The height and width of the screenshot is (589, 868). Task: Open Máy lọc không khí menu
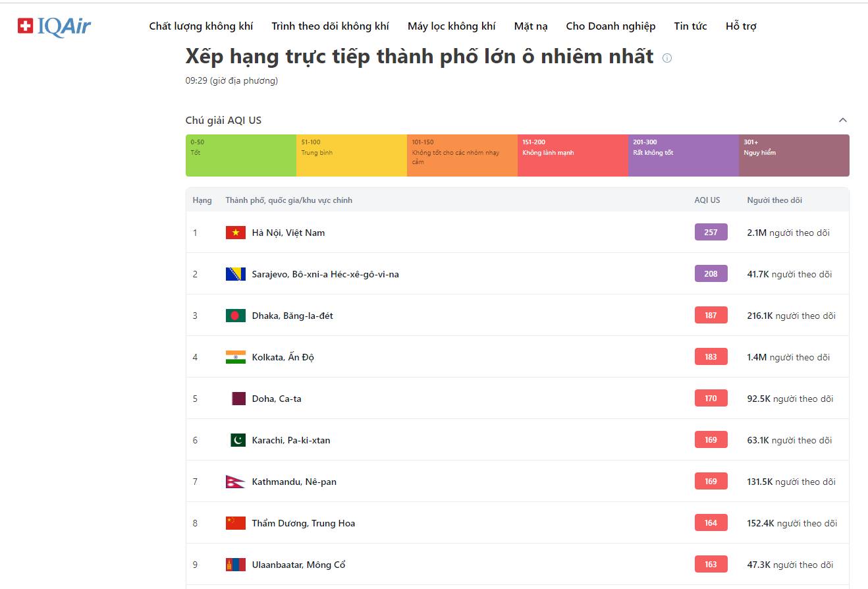(451, 26)
